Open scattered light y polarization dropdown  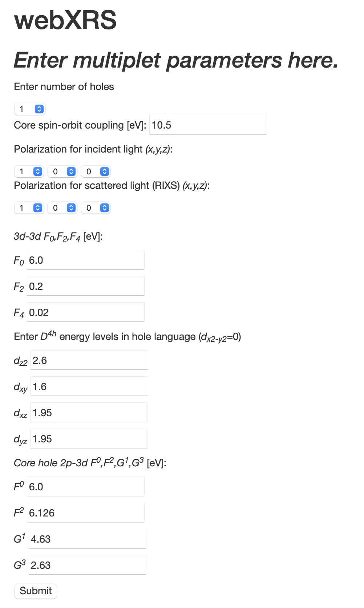coord(62,208)
